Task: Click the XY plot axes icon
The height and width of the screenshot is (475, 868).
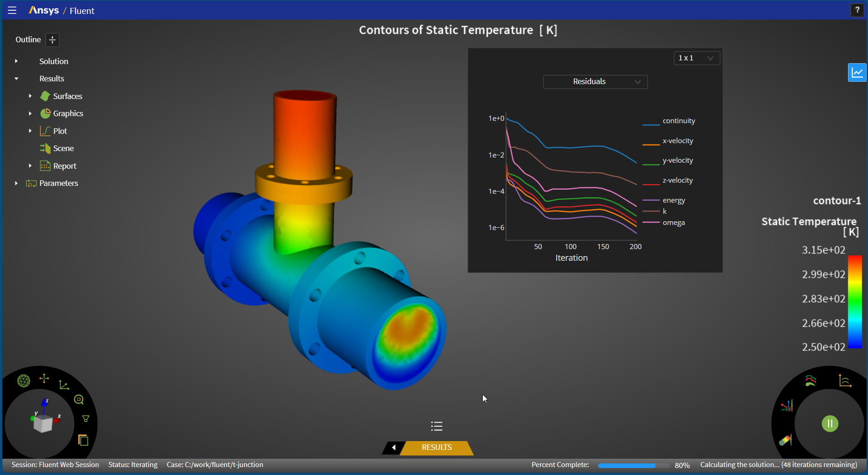Action: point(845,381)
